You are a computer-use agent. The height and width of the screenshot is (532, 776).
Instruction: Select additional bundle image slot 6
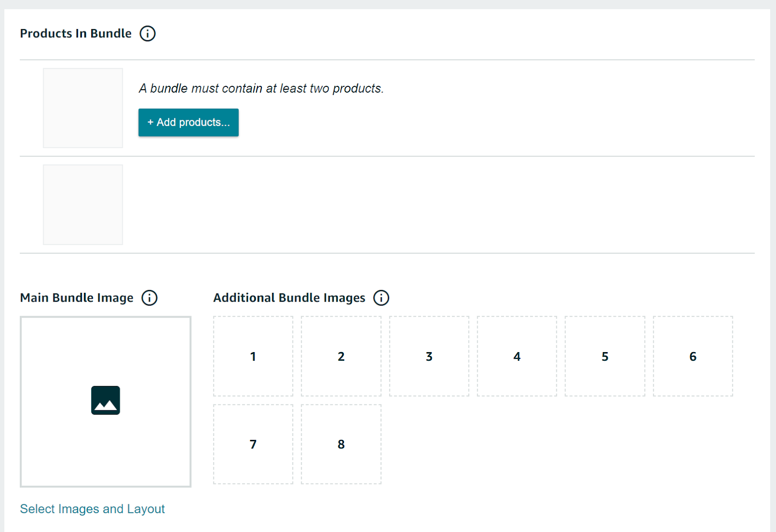pyautogui.click(x=693, y=356)
